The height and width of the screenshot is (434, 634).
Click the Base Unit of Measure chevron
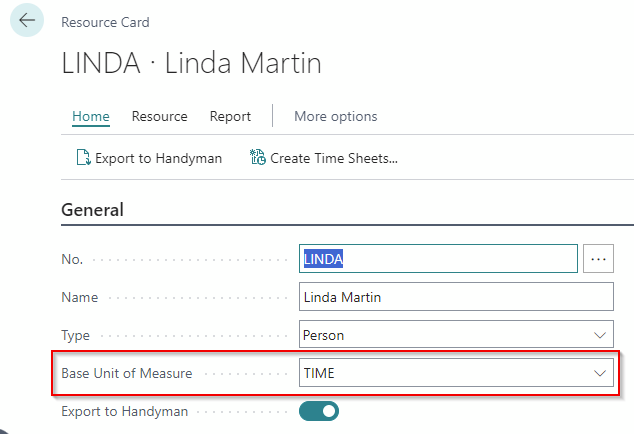click(600, 373)
